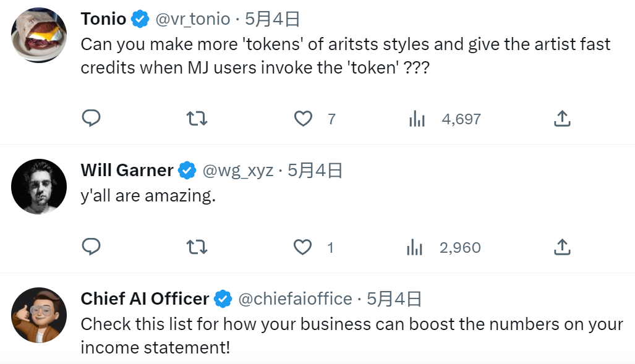Screen dimensions: 635x364
Task: Share Will Garner's tweet
Action: tap(561, 247)
